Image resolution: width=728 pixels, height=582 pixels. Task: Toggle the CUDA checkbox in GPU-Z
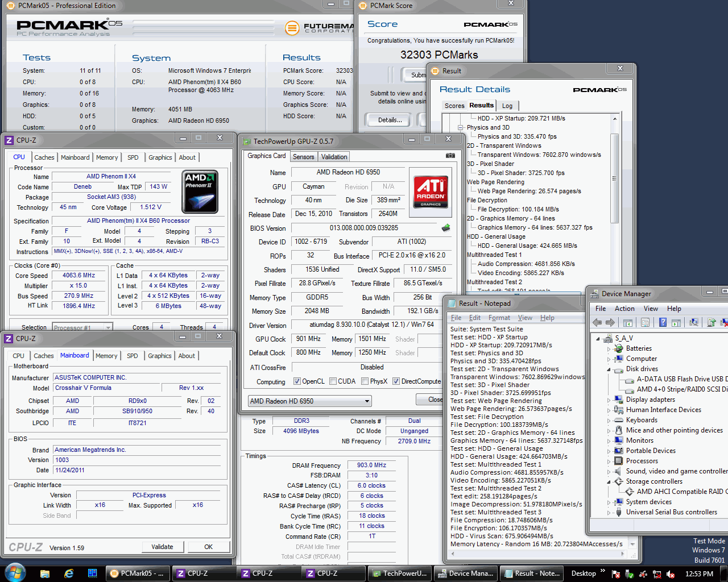click(333, 381)
